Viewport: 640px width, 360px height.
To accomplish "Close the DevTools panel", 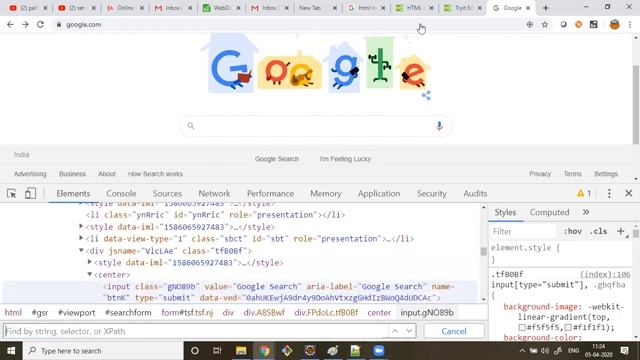I will [629, 193].
